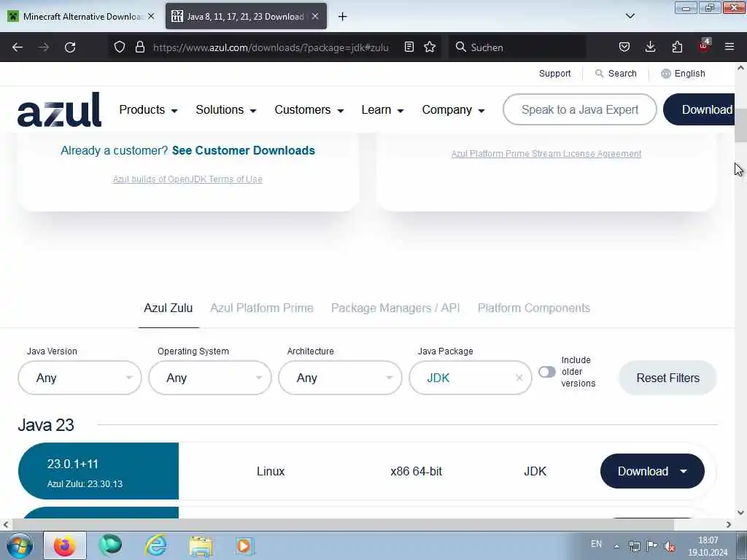
Task: Open Windows Explorer folder in the taskbar
Action: [201, 545]
